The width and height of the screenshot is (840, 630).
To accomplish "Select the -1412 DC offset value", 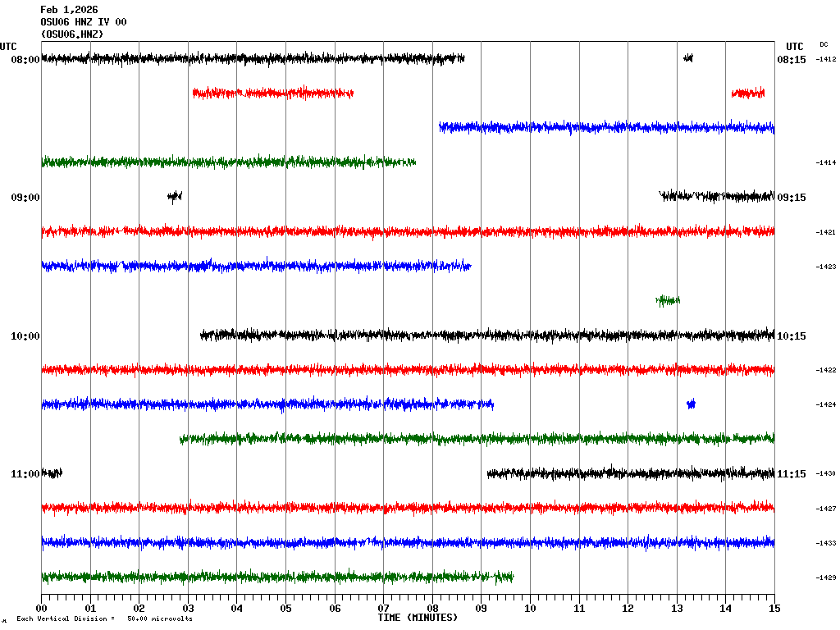I will (x=826, y=60).
